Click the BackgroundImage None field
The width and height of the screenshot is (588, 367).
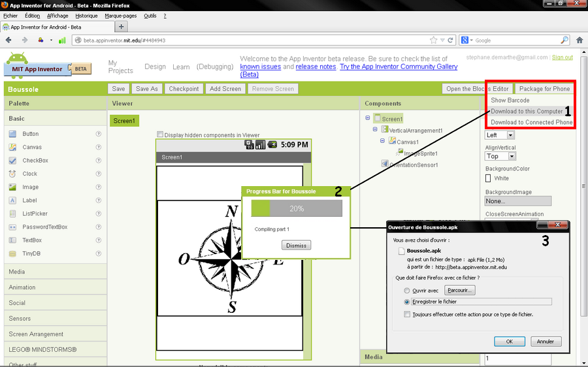click(x=518, y=201)
